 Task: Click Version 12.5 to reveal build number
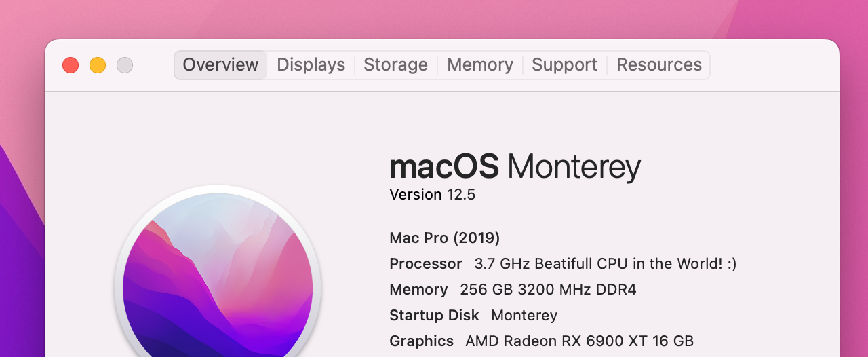(432, 195)
